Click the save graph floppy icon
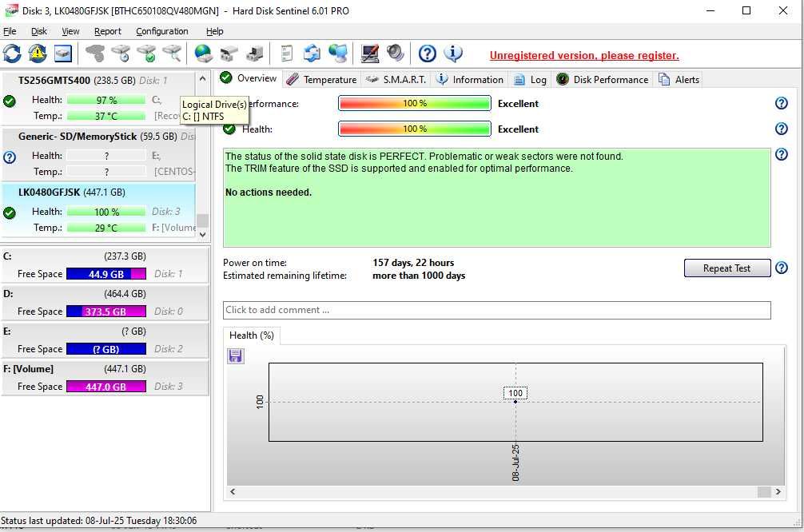 point(235,355)
